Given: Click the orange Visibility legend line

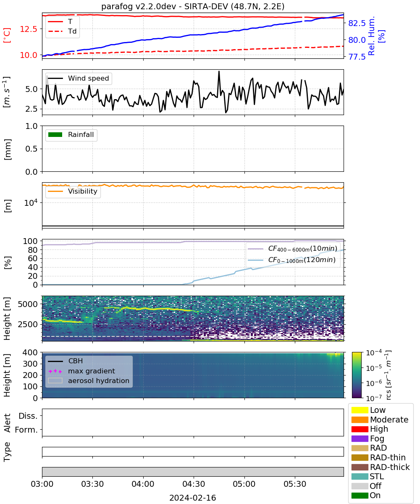Looking at the screenshot, I should point(55,192).
